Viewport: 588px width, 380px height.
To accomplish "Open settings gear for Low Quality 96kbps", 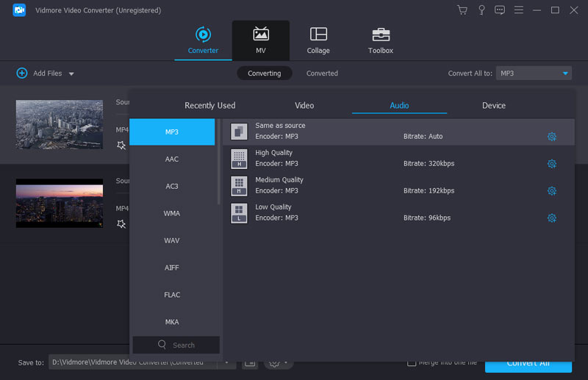I will pos(552,218).
